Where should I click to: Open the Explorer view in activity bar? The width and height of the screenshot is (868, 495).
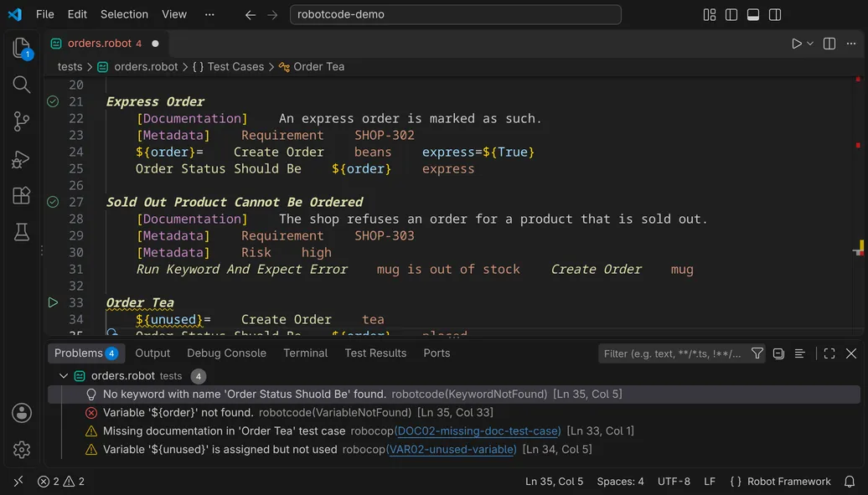coord(22,49)
